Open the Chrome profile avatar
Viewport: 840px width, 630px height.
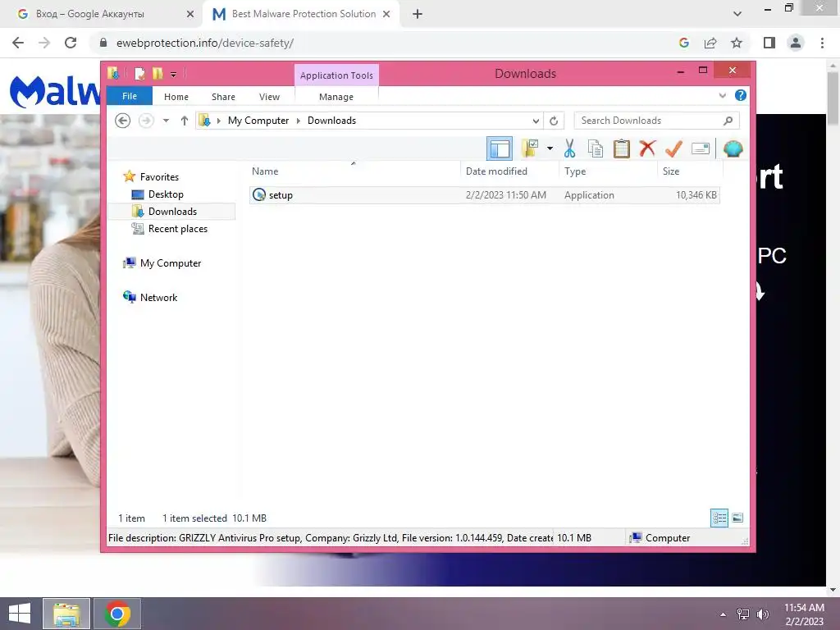[796, 43]
